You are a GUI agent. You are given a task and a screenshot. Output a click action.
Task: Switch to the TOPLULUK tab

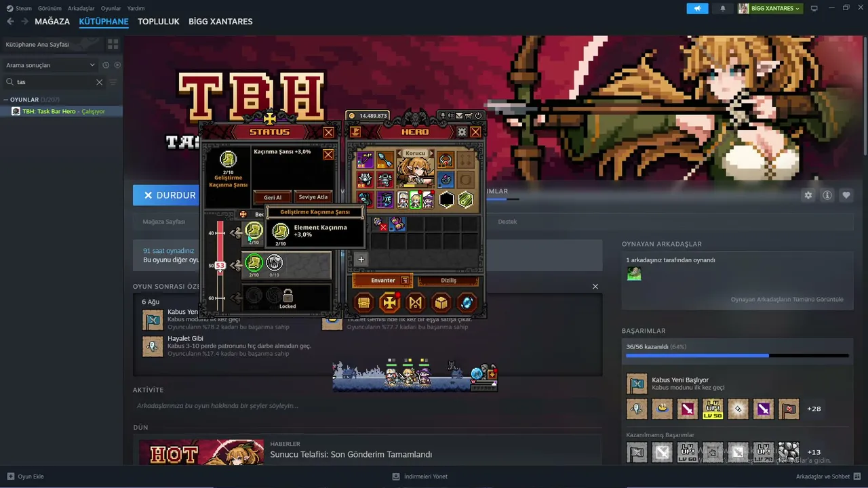[158, 22]
